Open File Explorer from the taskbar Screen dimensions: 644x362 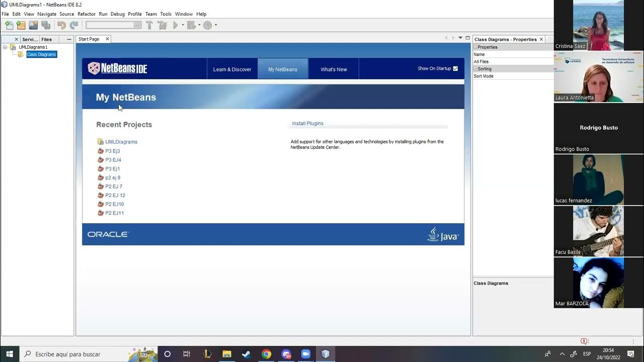tap(227, 354)
